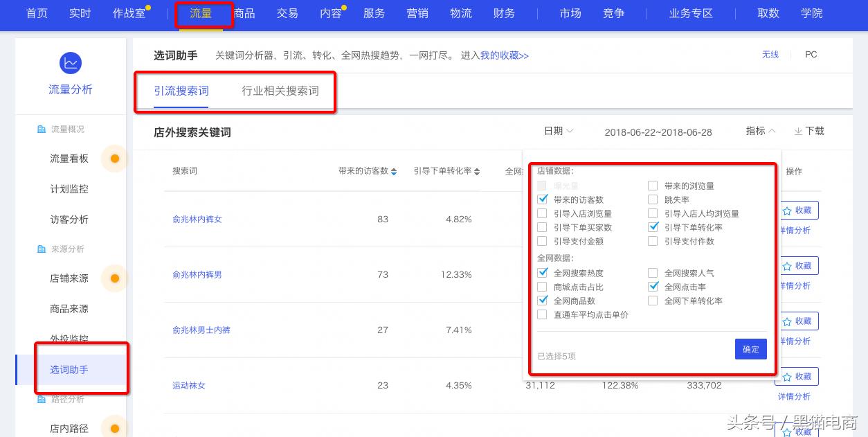Click the download icon beside 下载

[x=799, y=132]
